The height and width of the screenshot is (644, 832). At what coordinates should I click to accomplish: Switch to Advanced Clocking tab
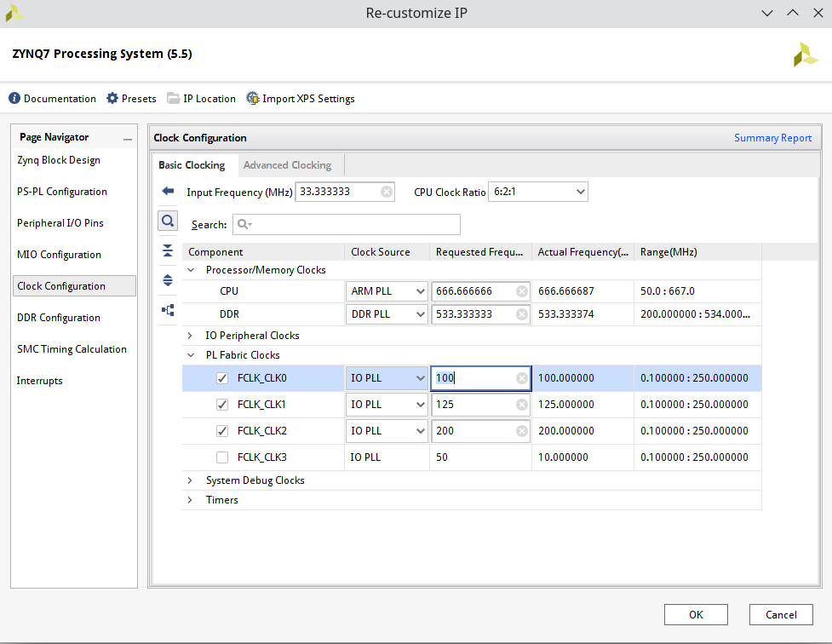click(x=287, y=165)
